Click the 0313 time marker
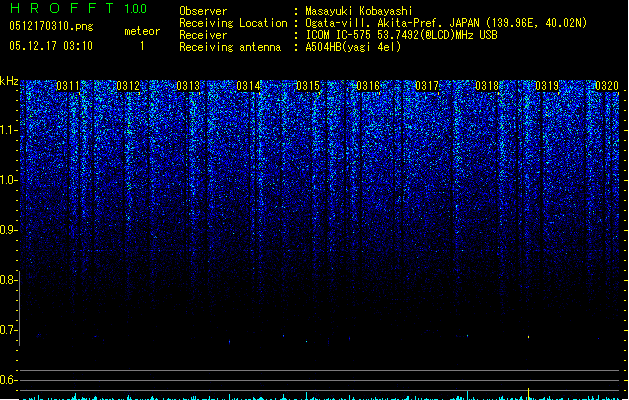Screen dimensions: 629x400 pos(188,86)
